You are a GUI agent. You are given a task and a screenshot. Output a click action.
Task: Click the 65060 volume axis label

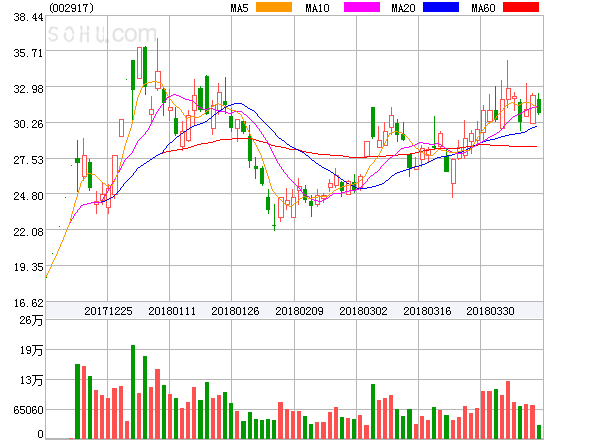click(28, 410)
